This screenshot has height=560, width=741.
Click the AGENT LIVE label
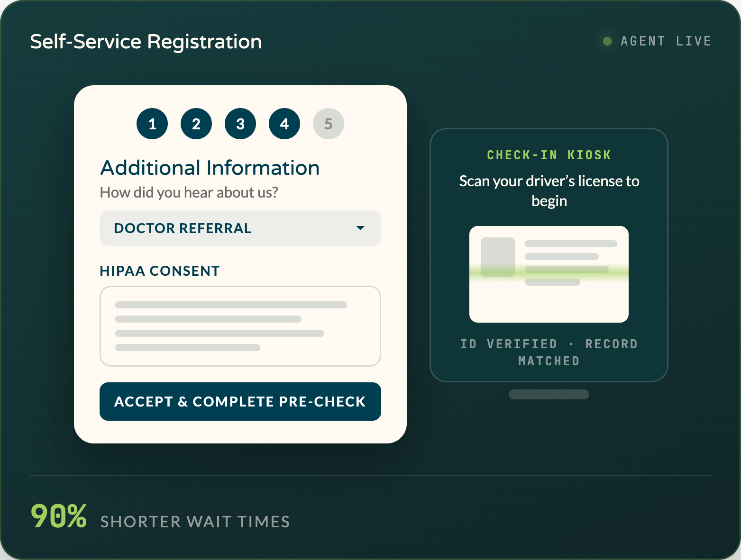[x=666, y=41]
